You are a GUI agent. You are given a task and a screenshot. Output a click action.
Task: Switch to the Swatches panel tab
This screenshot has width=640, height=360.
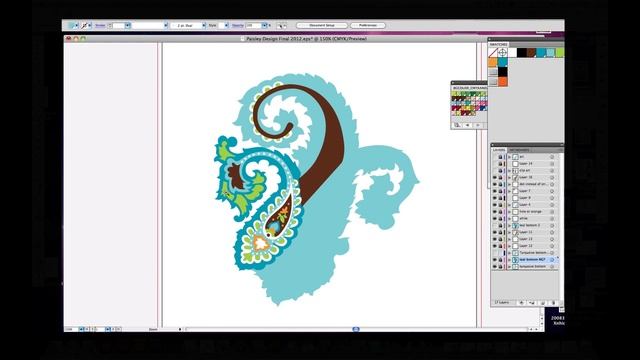498,44
